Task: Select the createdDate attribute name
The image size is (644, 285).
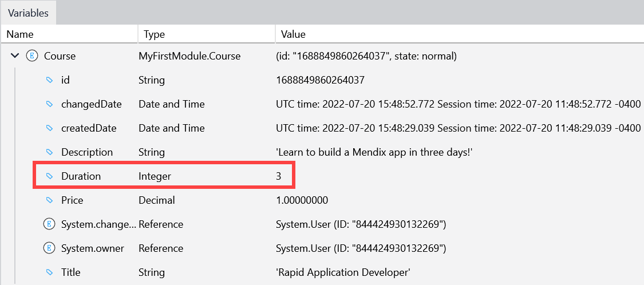Action: point(89,128)
